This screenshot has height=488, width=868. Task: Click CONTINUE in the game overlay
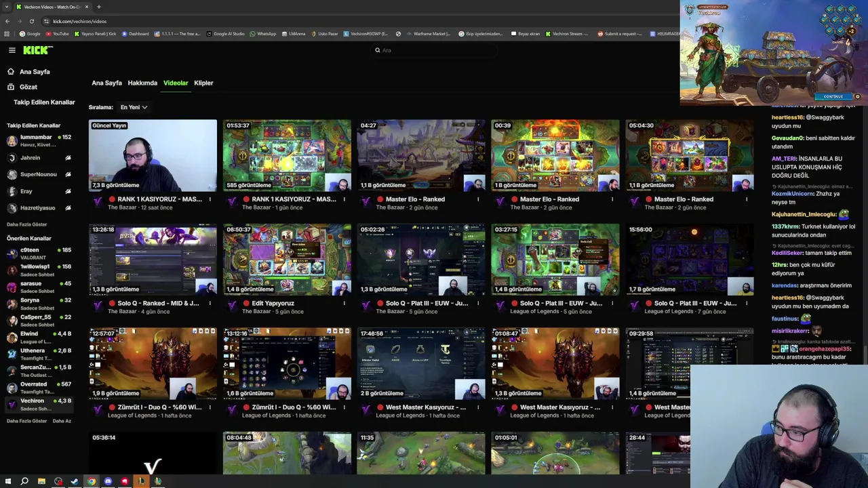tap(833, 97)
